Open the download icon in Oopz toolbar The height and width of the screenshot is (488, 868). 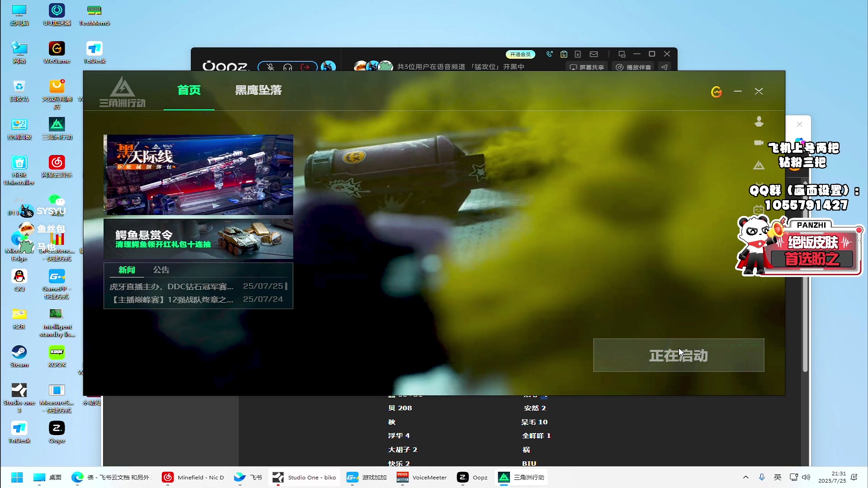[578, 54]
